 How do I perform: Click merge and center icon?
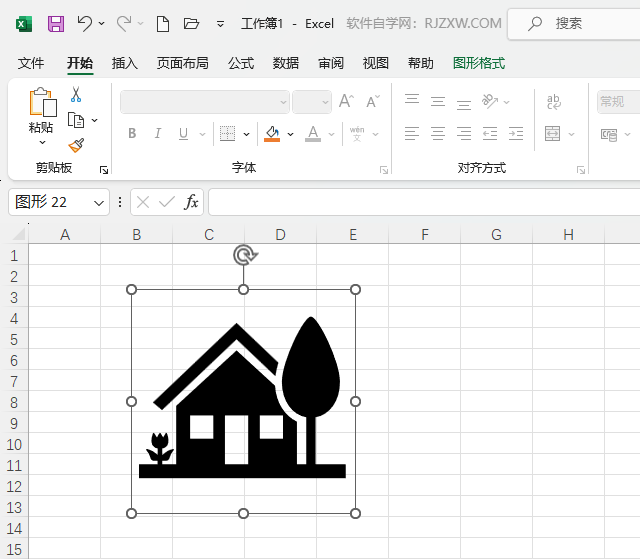click(x=553, y=133)
